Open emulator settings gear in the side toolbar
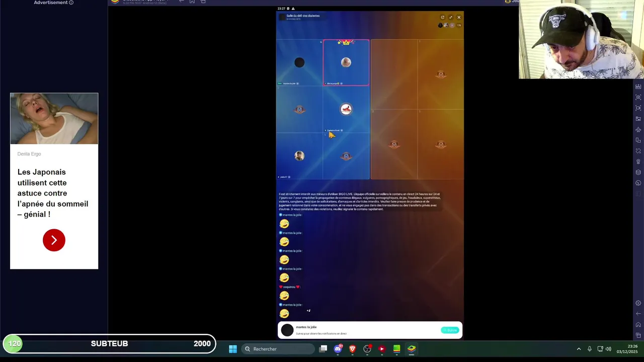 pos(638,303)
